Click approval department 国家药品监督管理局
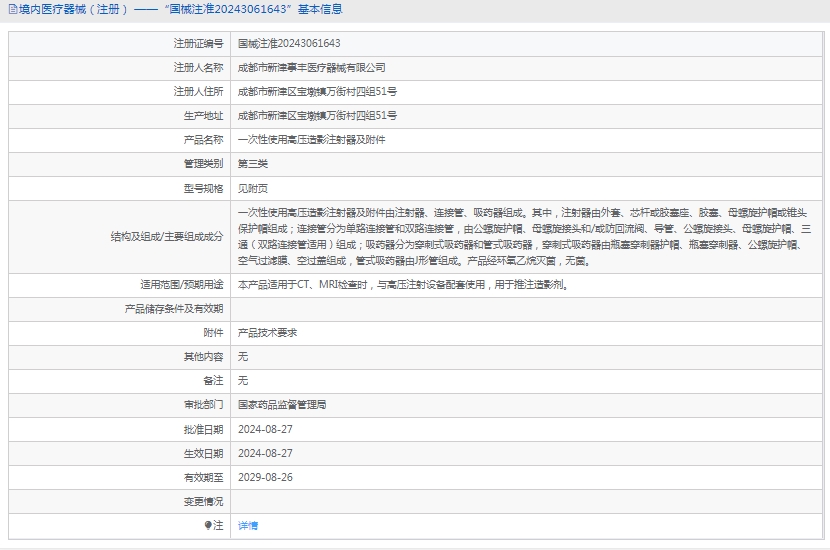 (x=282, y=405)
